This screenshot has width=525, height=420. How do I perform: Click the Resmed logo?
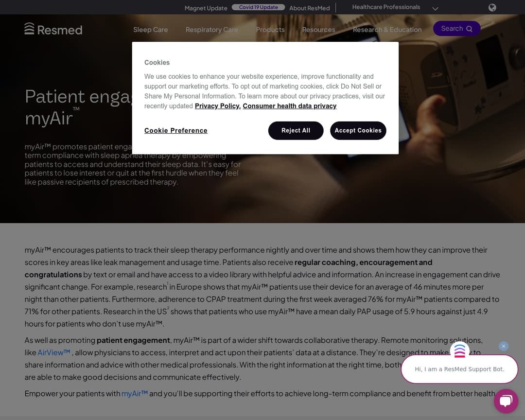click(x=53, y=29)
